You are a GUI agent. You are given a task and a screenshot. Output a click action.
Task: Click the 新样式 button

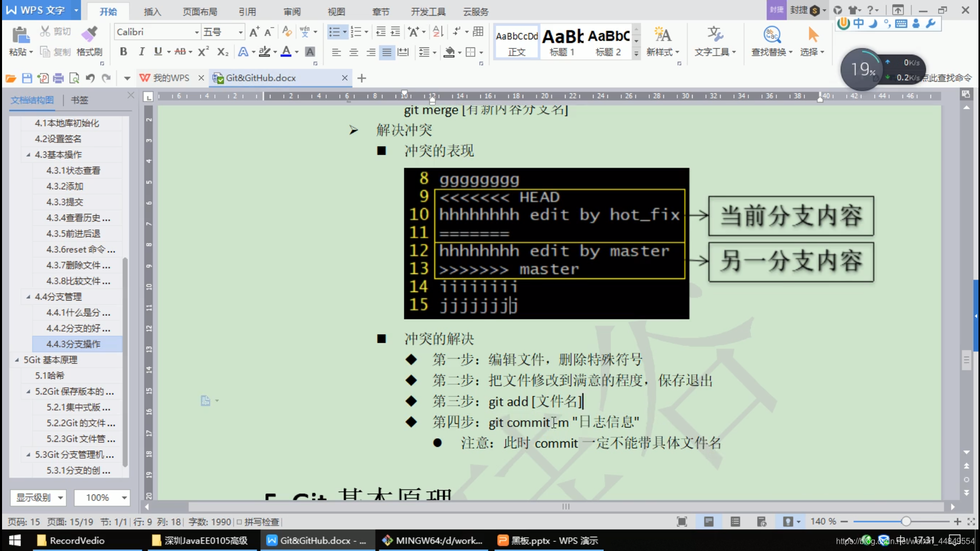pyautogui.click(x=663, y=41)
